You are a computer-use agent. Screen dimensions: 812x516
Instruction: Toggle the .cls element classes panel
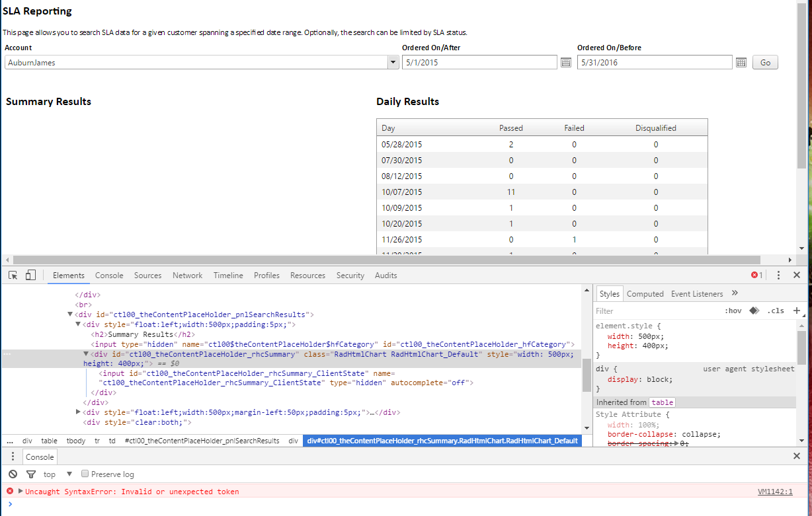775,311
